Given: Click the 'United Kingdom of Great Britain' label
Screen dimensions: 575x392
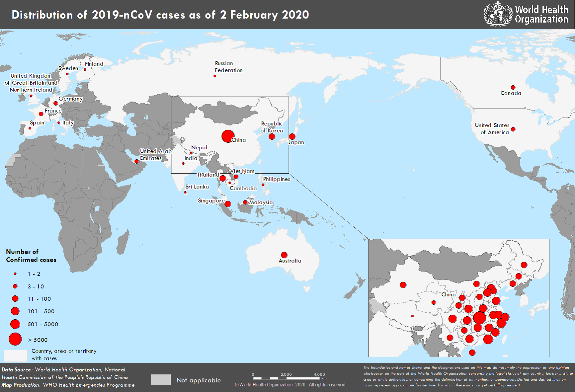Looking at the screenshot, I should (31, 83).
